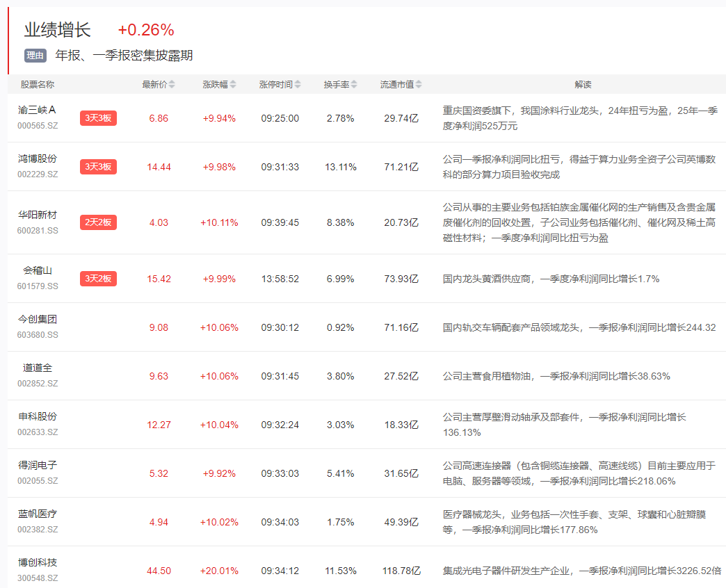
Task: Sort by 流通市值 arrow icon
Action: coord(419,85)
